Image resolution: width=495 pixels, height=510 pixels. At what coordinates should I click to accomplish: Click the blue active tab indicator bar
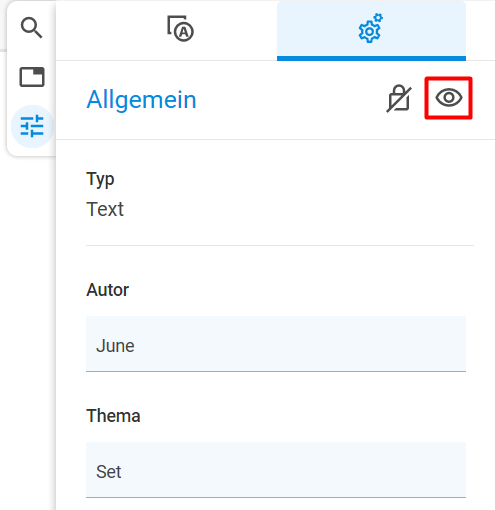tap(371, 59)
